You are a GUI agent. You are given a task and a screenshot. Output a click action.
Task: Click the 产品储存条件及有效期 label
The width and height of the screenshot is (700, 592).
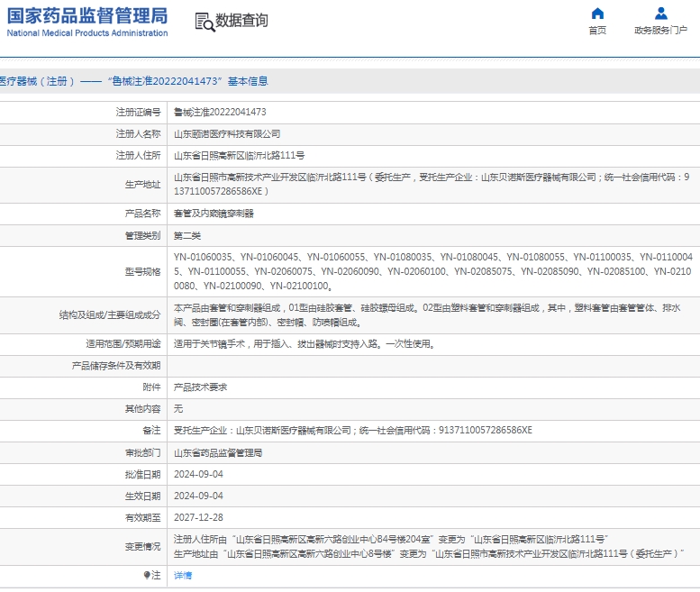point(116,366)
